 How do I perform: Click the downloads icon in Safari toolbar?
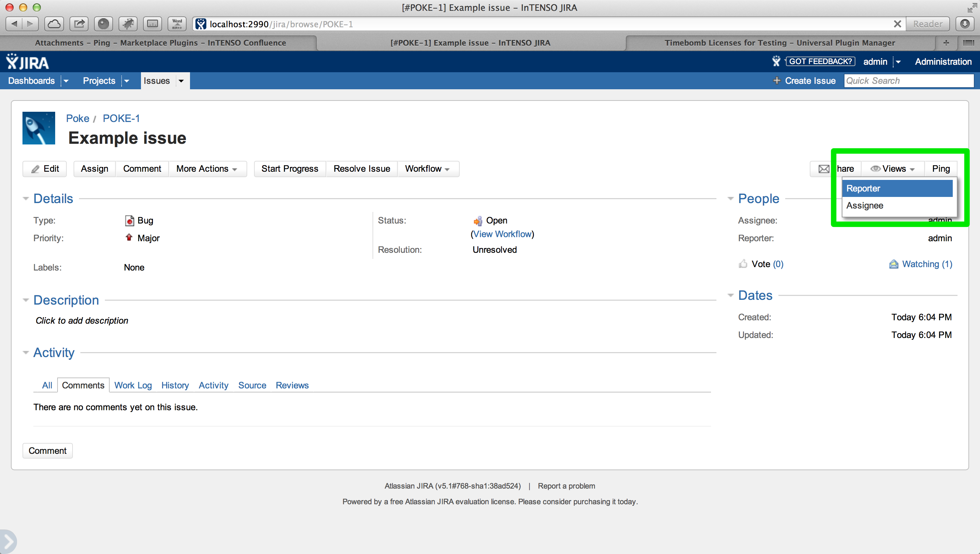click(x=964, y=24)
